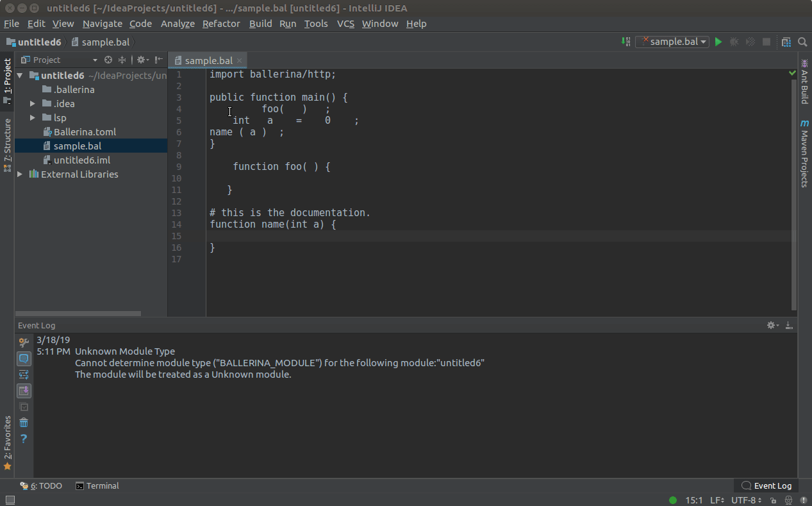The height and width of the screenshot is (506, 812).
Task: Open Event Log settings wrench icon
Action: pos(24,342)
